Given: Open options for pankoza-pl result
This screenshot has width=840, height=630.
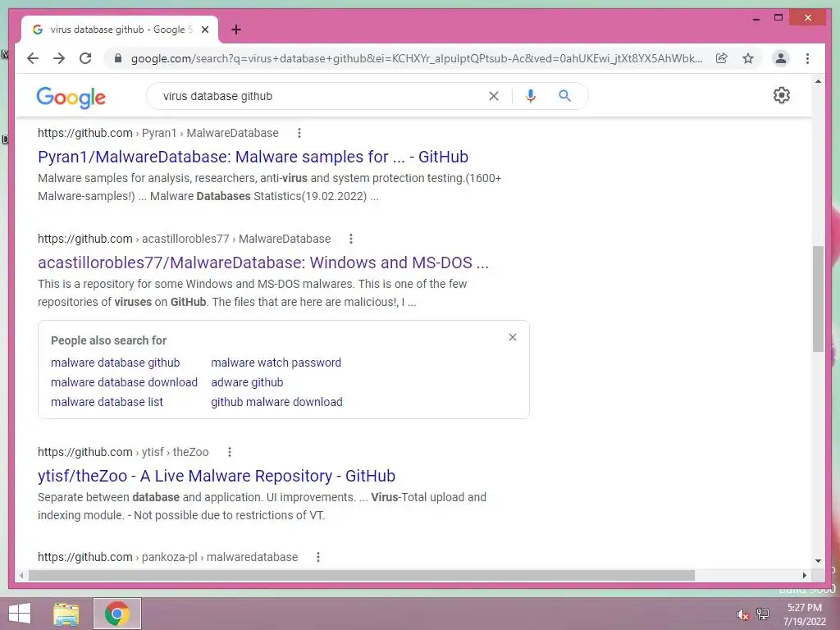Looking at the screenshot, I should [318, 557].
